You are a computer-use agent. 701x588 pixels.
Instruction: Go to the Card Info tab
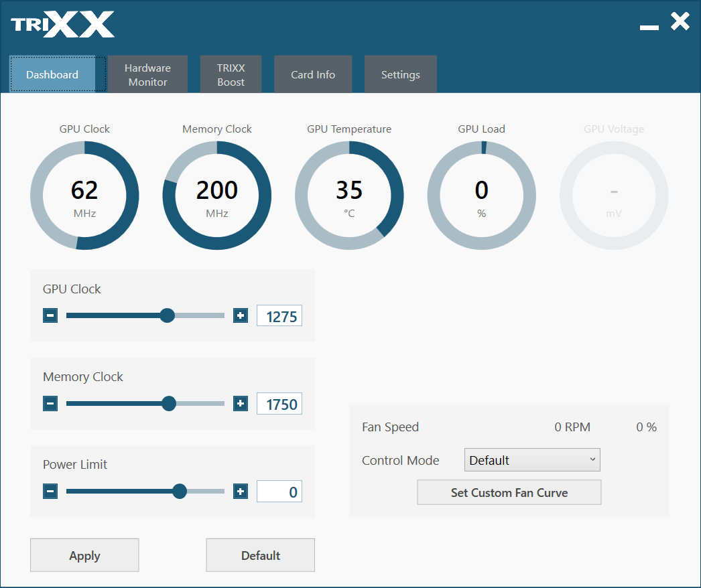coord(313,74)
